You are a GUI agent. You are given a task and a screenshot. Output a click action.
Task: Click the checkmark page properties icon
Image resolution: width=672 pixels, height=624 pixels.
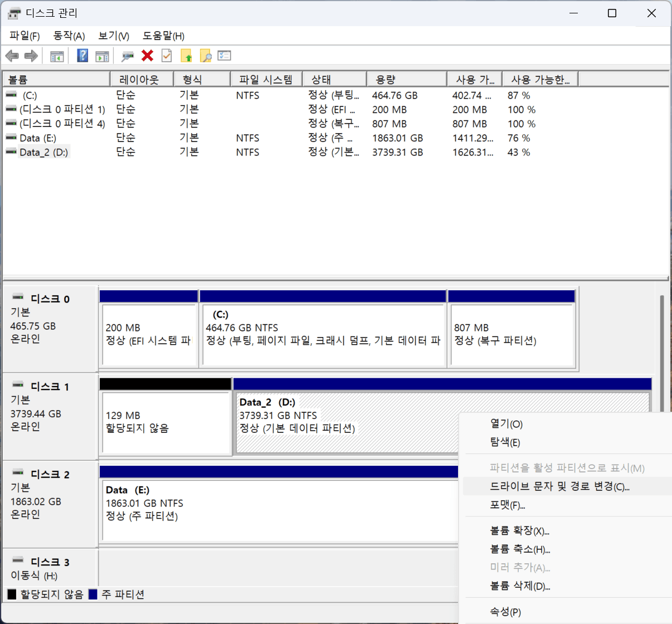click(x=166, y=56)
